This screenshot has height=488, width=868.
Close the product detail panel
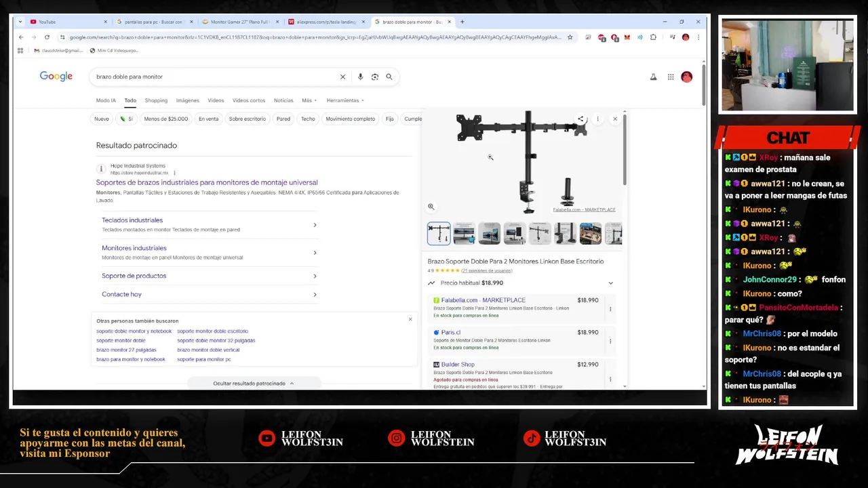pos(615,119)
